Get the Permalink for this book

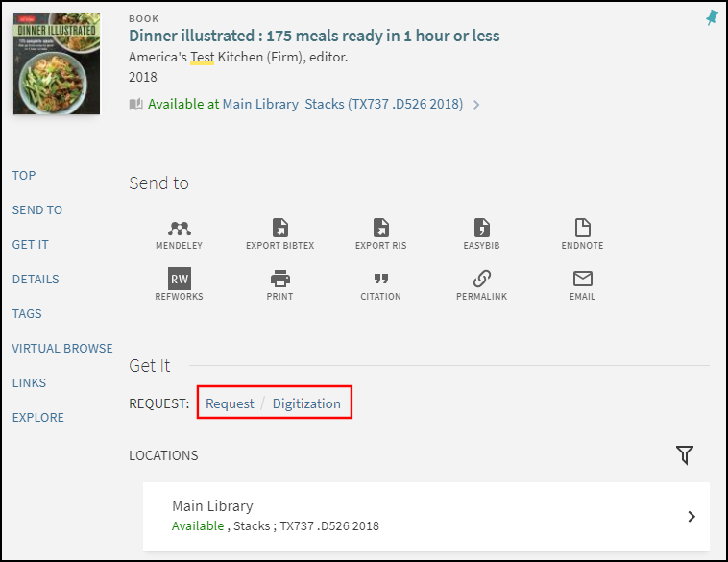[481, 284]
